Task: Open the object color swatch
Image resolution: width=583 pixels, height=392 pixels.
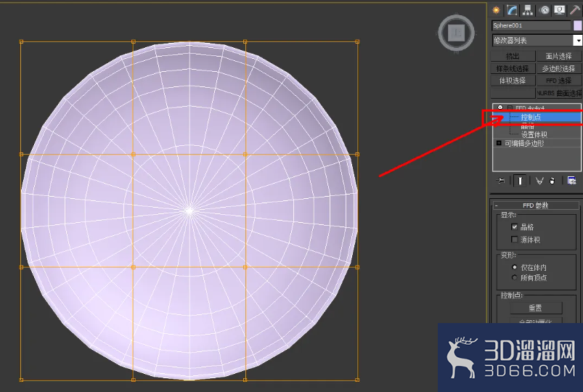Action: click(x=578, y=25)
